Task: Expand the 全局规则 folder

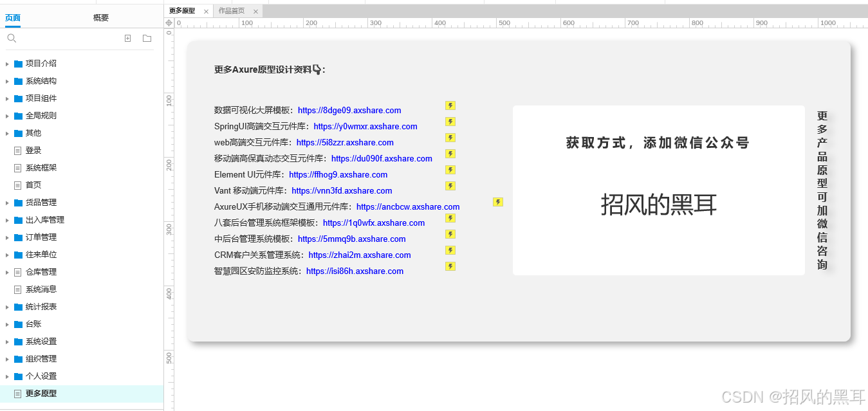Action: pos(7,116)
